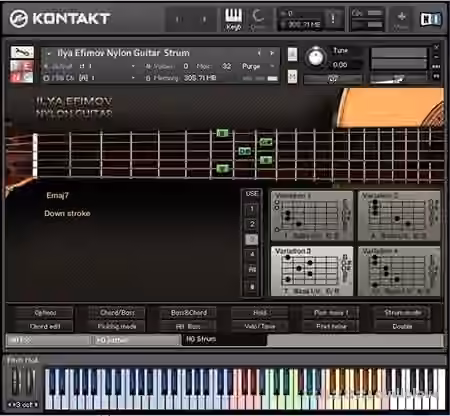Toggle the Chord/Bass mode
Viewport: 450px width, 416px height.
[117, 313]
